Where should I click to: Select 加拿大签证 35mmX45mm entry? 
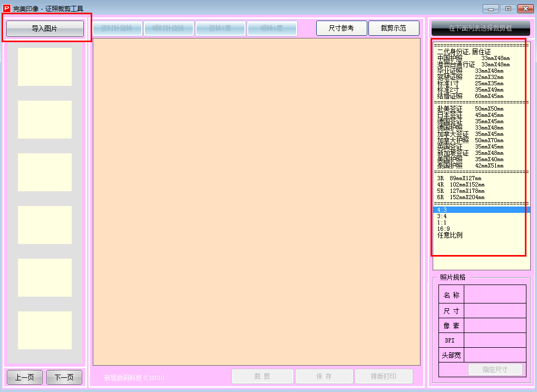click(481, 134)
